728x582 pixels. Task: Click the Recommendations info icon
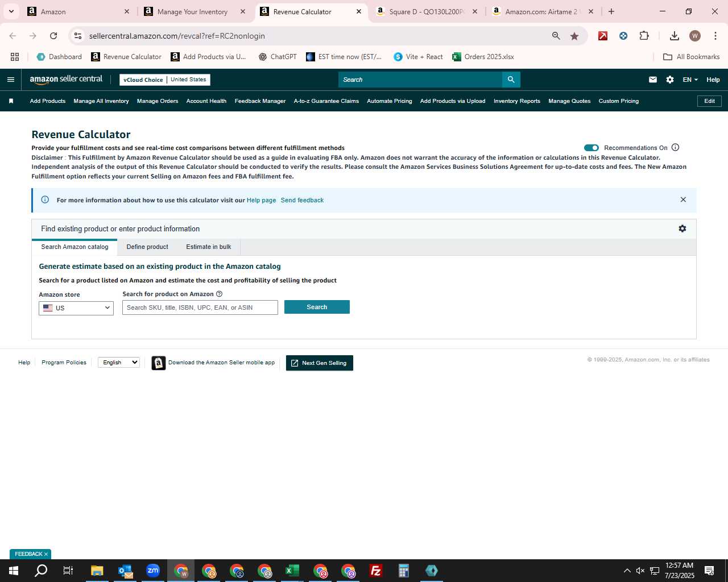click(x=675, y=147)
